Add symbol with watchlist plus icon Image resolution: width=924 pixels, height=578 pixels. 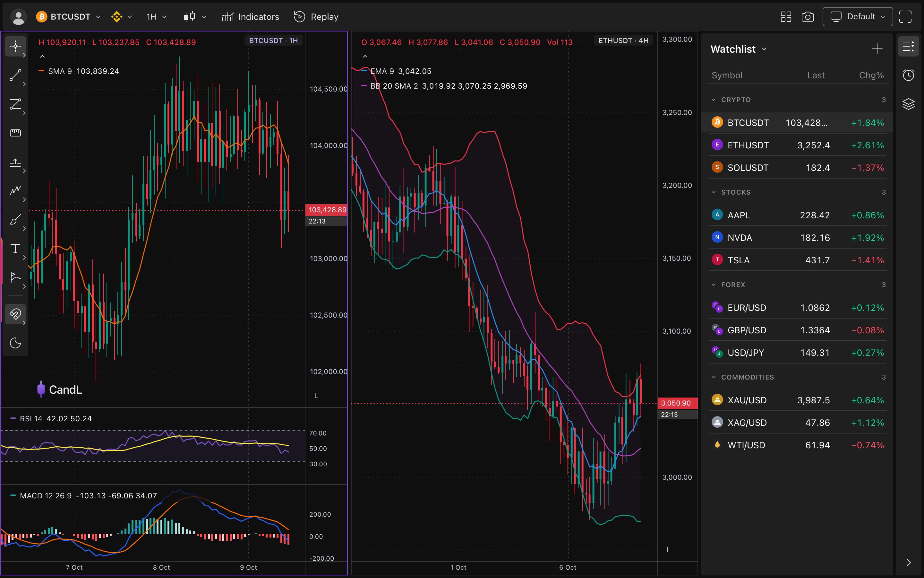click(877, 49)
